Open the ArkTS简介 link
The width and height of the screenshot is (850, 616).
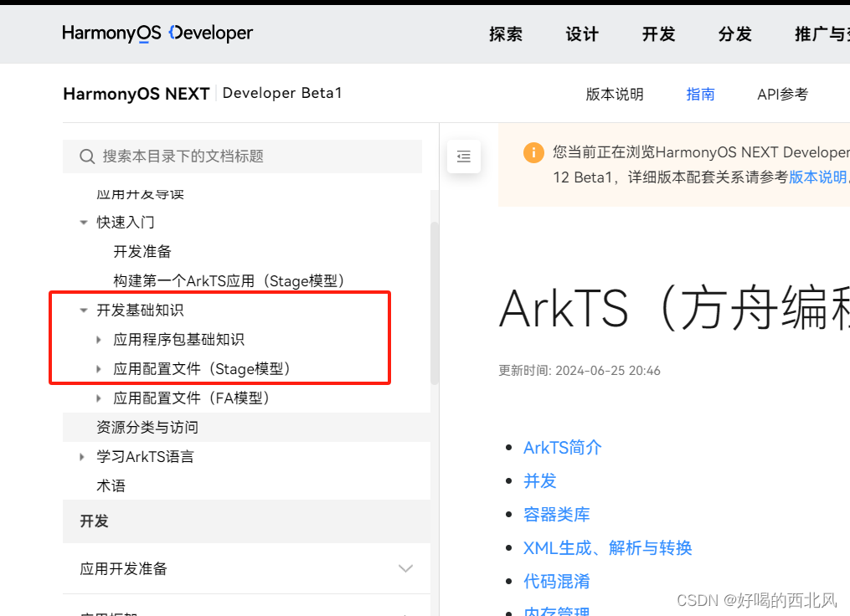[563, 448]
